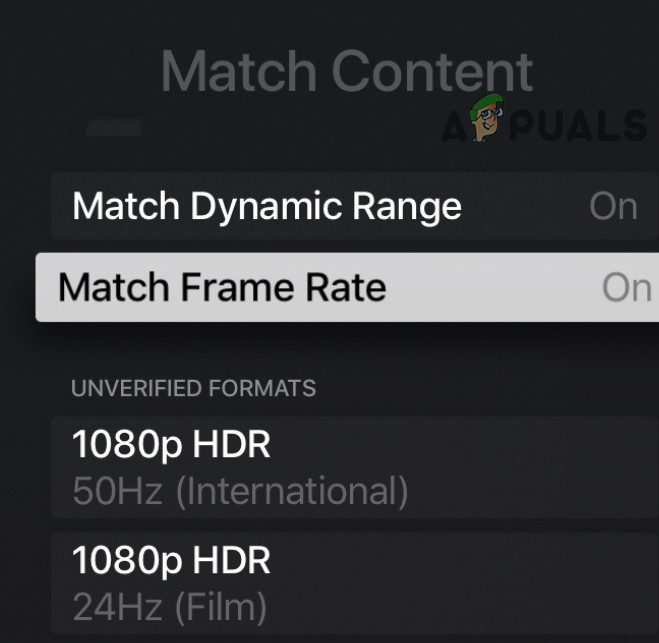This screenshot has height=643, width=659.
Task: Click the 1080p HDR title above 50Hz
Action: [171, 445]
